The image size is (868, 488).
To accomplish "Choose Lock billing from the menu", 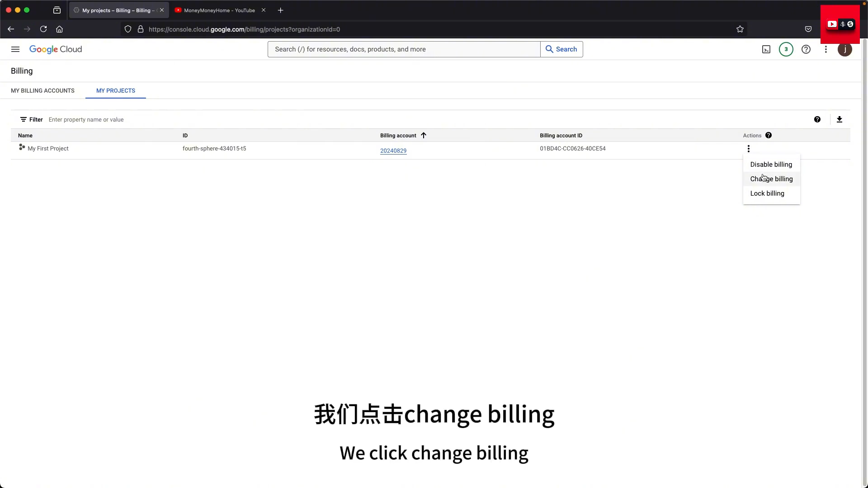I will pos(771,193).
